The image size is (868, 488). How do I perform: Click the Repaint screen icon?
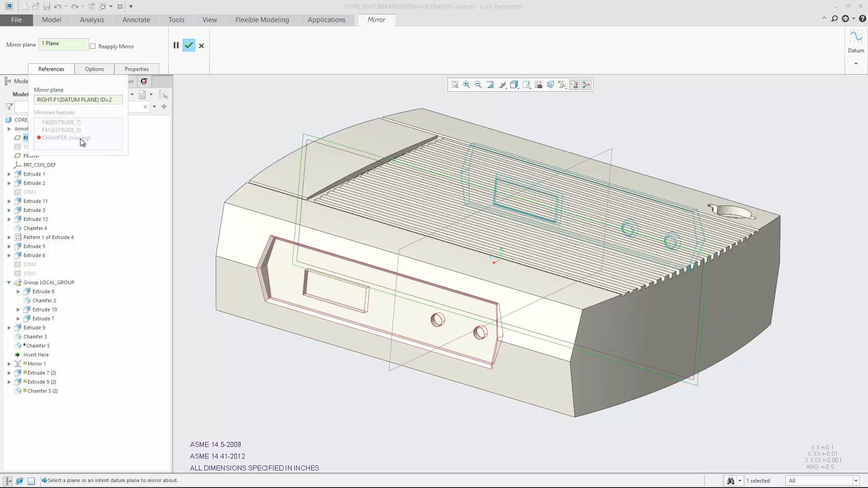[490, 85]
